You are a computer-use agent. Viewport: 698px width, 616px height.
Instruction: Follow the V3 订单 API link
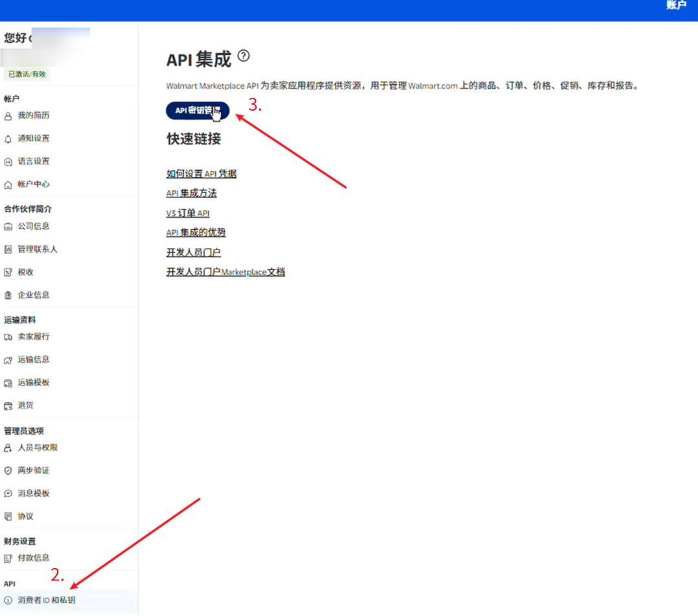[188, 213]
